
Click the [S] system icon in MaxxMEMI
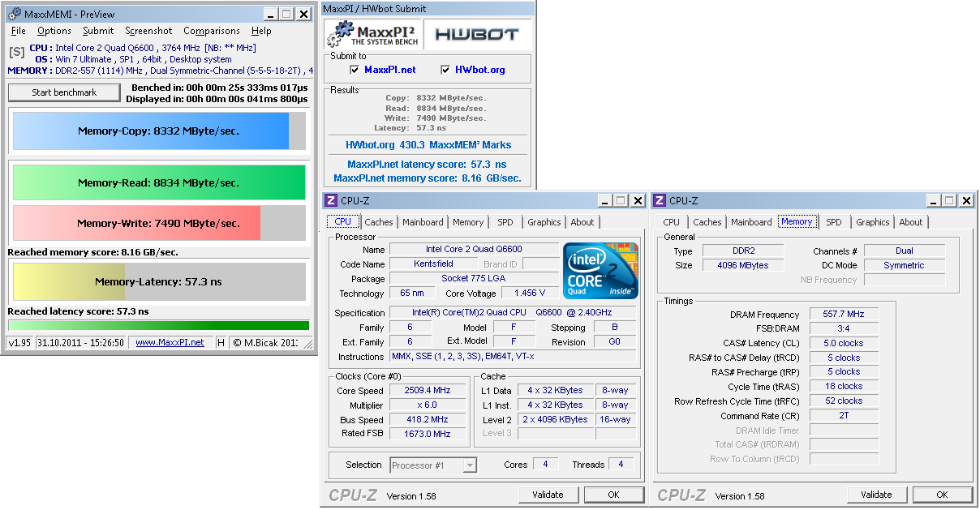(x=16, y=53)
